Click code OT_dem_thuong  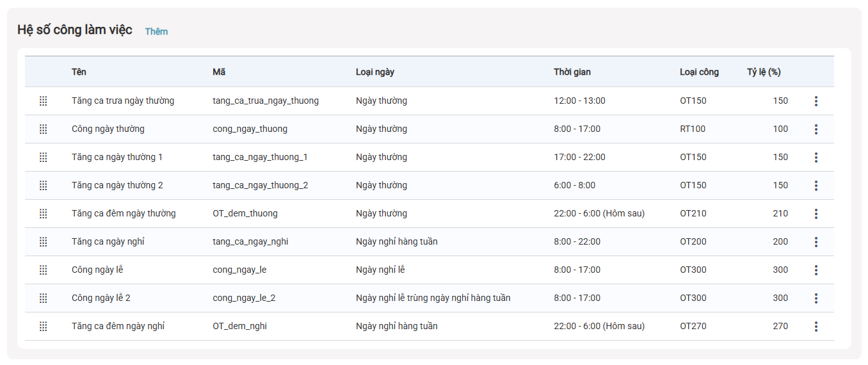pyautogui.click(x=245, y=213)
